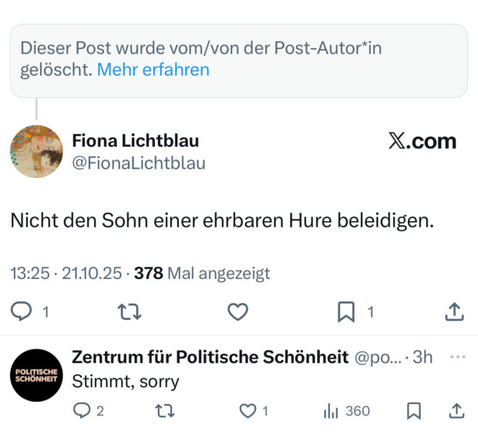This screenshot has height=448, width=478.
Task: Click the X.com logo
Action: point(422,141)
